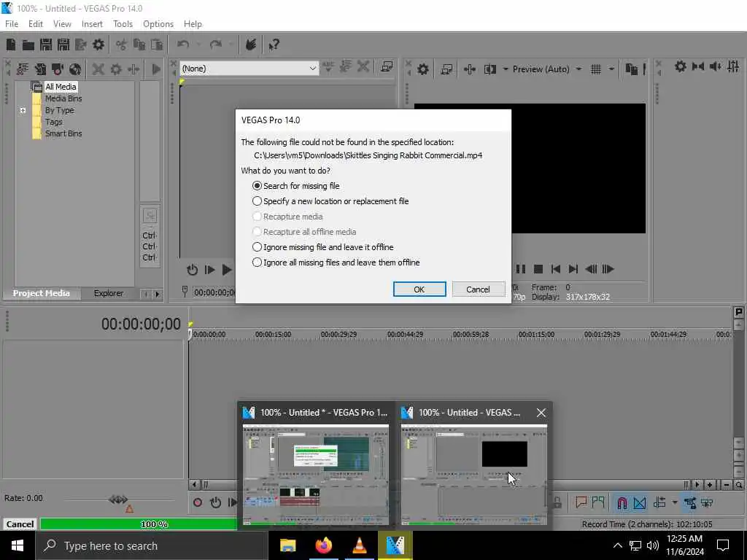
Task: Toggle the Automatic Crossfades icon
Action: [x=639, y=503]
